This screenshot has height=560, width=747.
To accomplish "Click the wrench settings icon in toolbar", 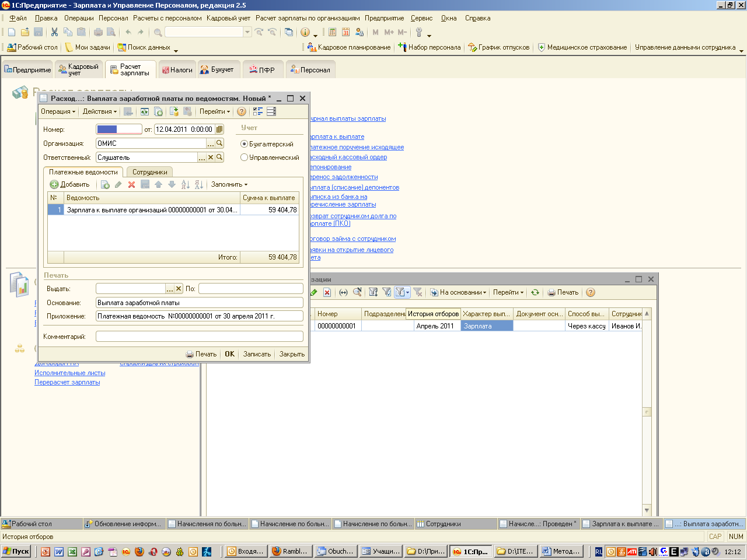I will pos(419,32).
